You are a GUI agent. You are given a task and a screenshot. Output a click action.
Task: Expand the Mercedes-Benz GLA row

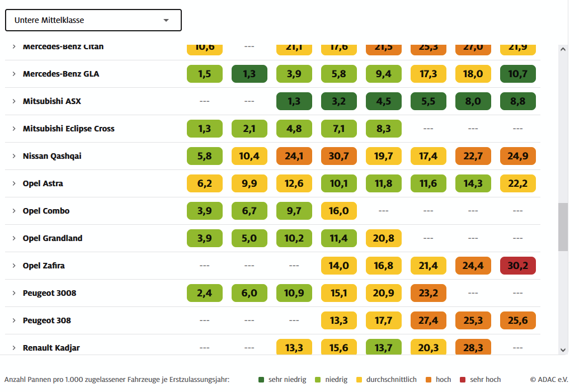click(x=14, y=74)
